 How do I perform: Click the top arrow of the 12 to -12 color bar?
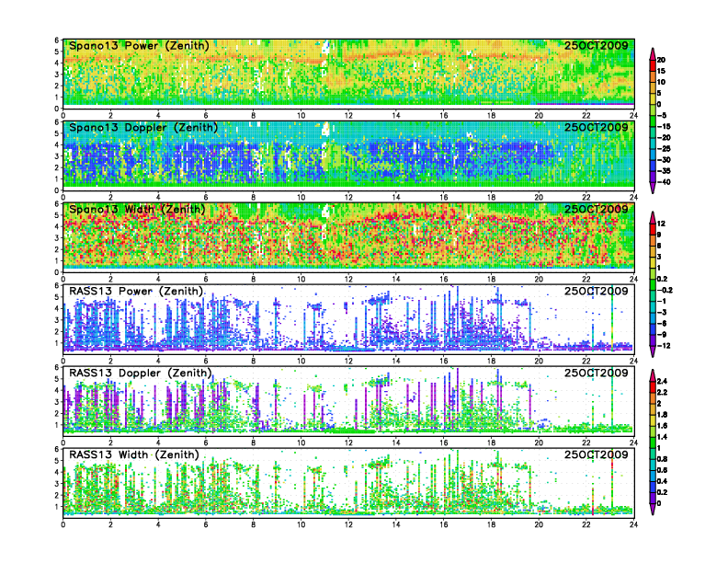pos(653,217)
